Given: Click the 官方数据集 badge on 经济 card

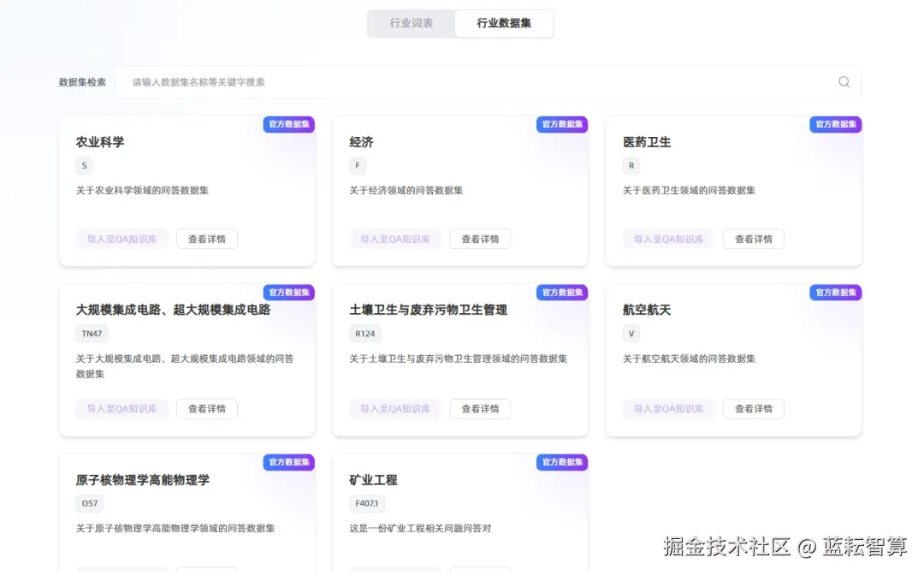Looking at the screenshot, I should [561, 124].
